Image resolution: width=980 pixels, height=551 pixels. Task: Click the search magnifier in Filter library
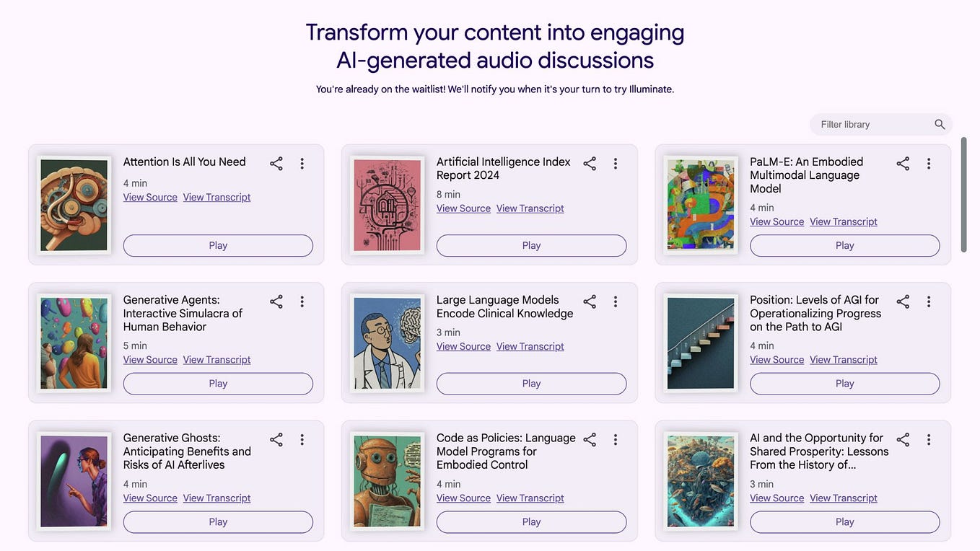(x=940, y=124)
